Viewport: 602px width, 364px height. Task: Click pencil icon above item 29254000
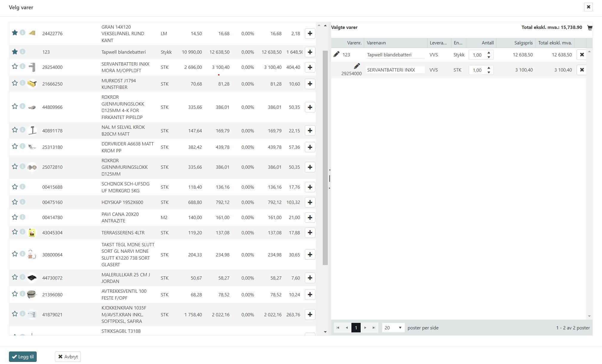click(x=357, y=66)
